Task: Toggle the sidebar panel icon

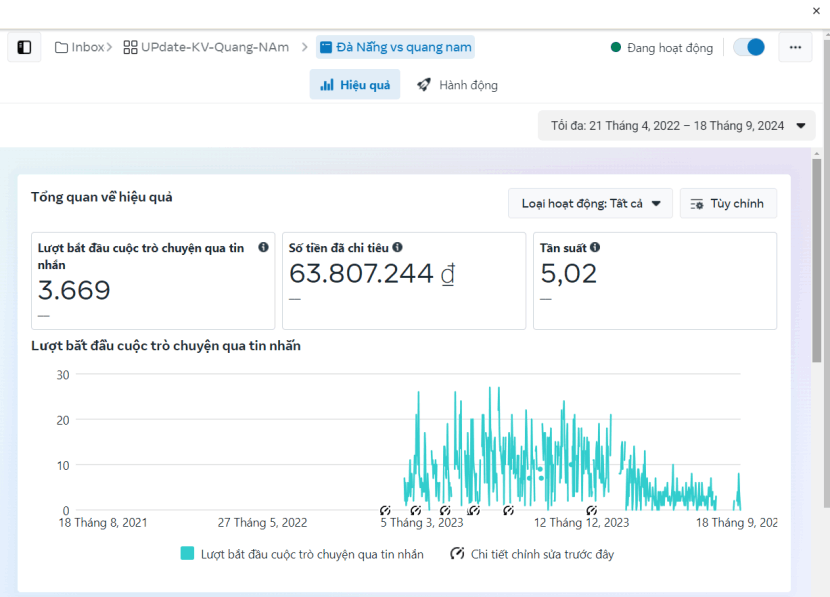Action: (25, 47)
